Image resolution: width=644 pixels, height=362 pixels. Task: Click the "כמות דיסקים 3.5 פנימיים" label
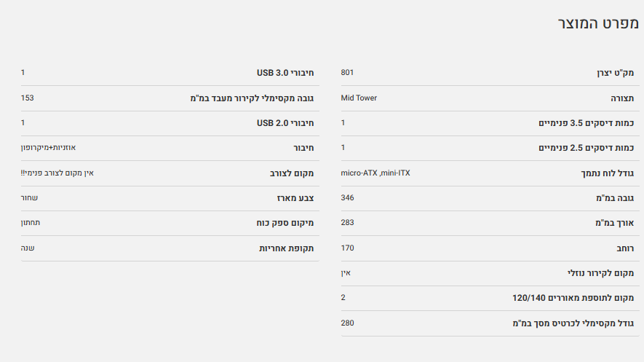pyautogui.click(x=586, y=123)
